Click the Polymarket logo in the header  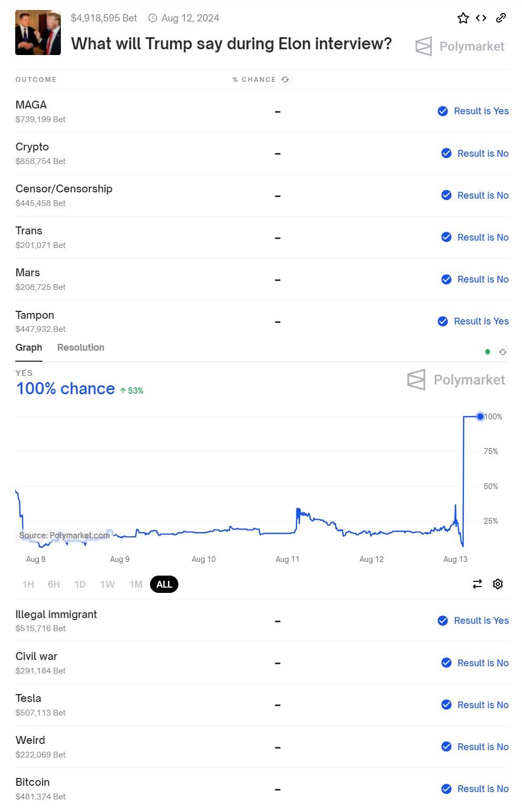pyautogui.click(x=460, y=46)
